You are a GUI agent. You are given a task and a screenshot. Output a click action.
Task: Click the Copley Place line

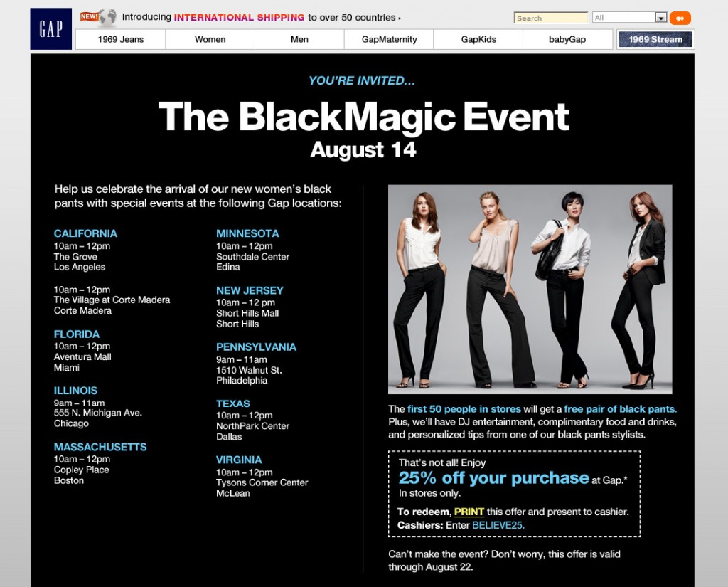coord(82,470)
